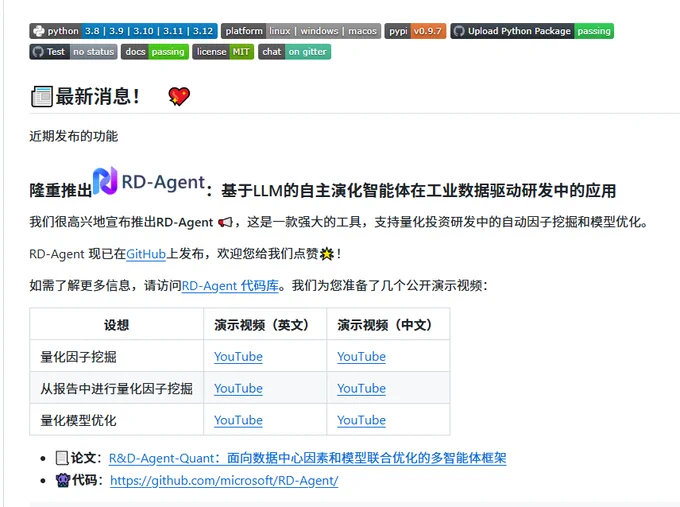This screenshot has height=507, width=680.
Task: Click the Upload Python Package passing badge
Action: pyautogui.click(x=532, y=31)
